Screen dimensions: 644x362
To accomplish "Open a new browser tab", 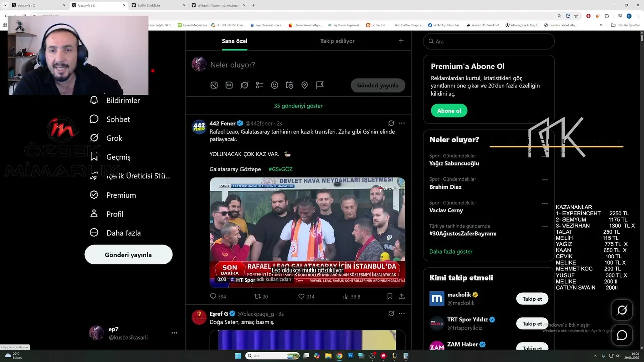I will pyautogui.click(x=253, y=5).
